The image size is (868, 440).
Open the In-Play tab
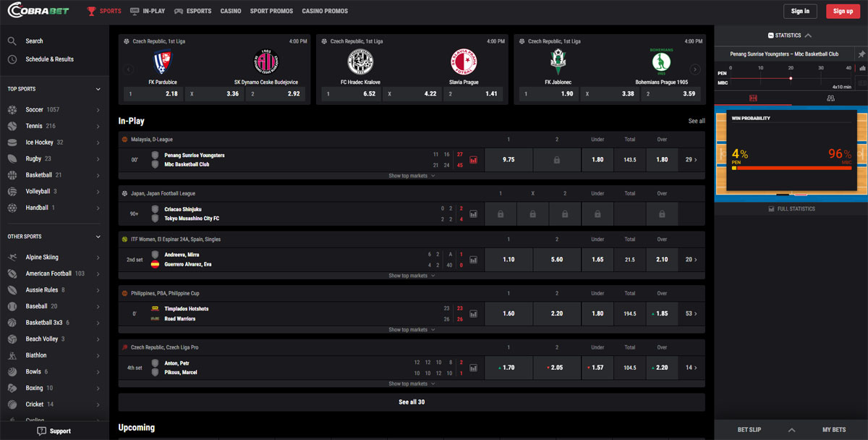coord(148,11)
